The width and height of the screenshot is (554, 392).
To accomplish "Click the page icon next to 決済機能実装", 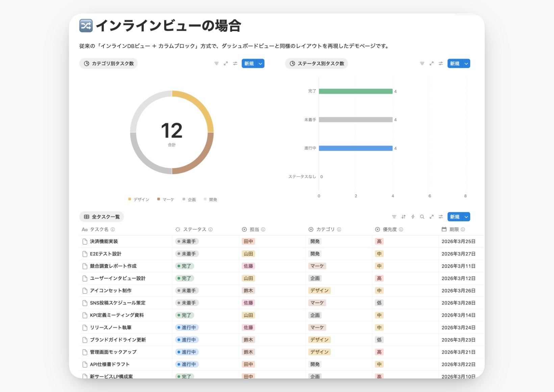I will 84,241.
